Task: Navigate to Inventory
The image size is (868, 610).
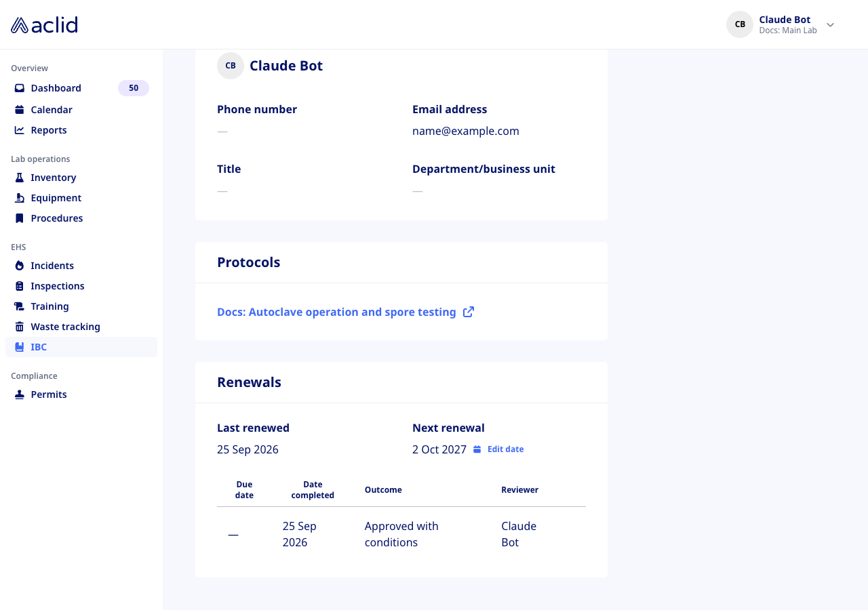Action: click(x=81, y=178)
